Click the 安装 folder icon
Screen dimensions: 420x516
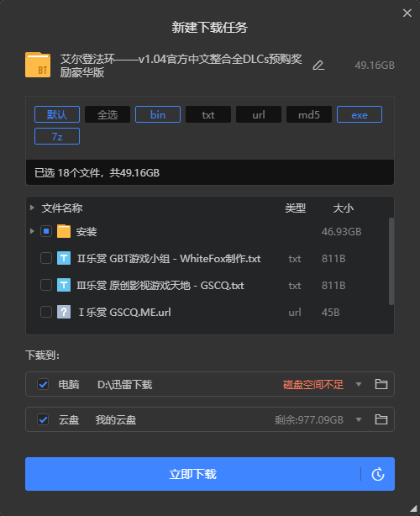[x=64, y=231]
